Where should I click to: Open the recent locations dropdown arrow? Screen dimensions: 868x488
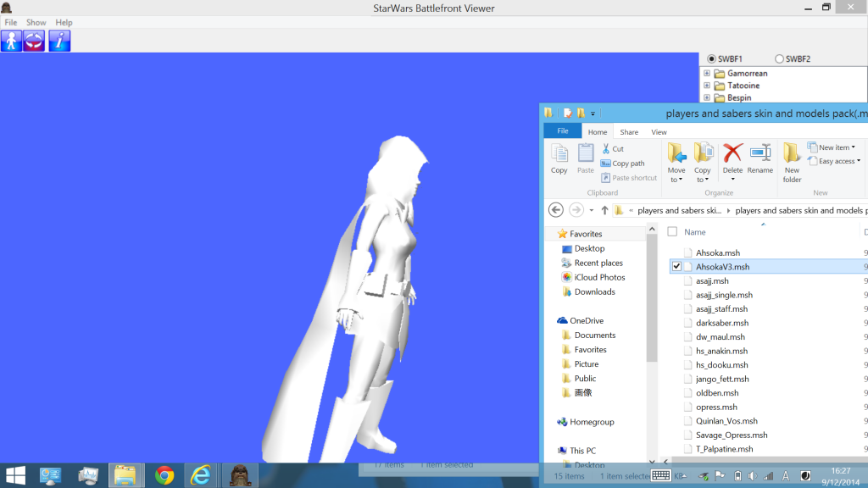(x=591, y=210)
